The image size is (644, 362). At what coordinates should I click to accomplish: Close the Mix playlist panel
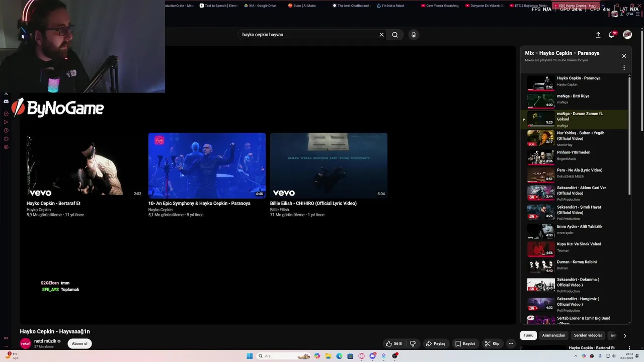point(624,56)
